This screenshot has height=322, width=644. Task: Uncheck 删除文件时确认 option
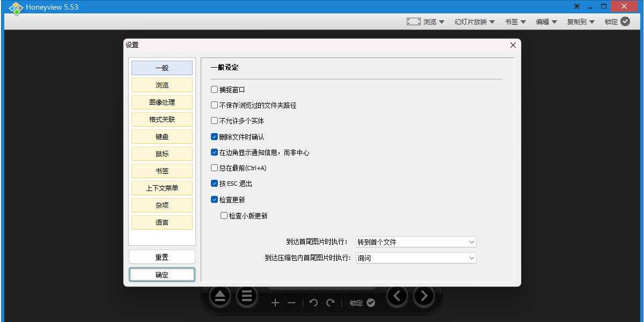pyautogui.click(x=215, y=137)
